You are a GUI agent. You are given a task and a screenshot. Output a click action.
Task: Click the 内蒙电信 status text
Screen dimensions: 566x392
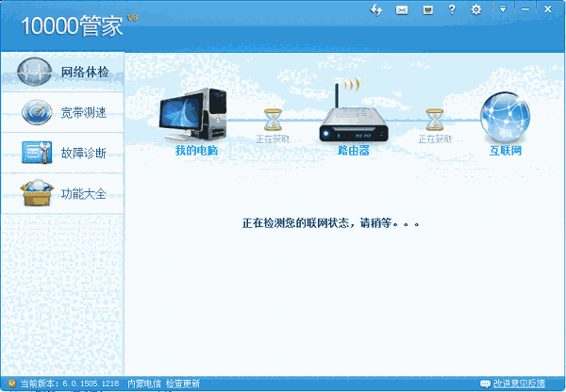point(144,384)
